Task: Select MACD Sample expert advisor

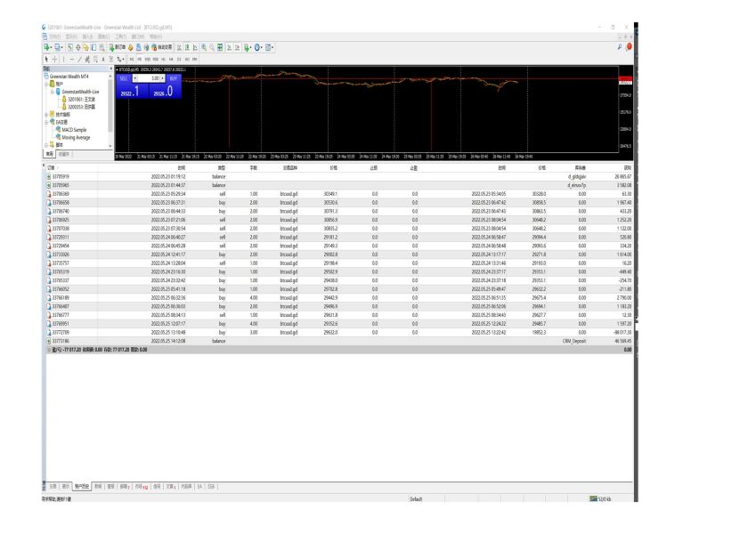Action: pos(71,130)
